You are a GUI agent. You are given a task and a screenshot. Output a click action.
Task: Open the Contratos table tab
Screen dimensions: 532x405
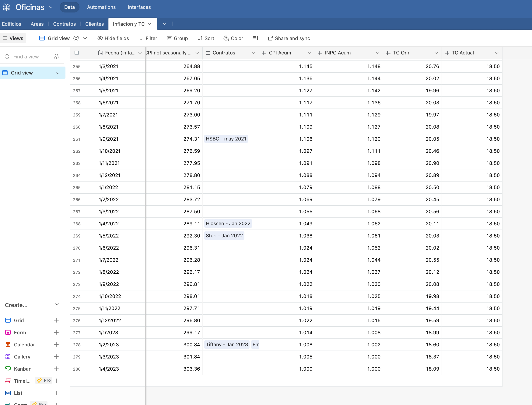pyautogui.click(x=64, y=24)
